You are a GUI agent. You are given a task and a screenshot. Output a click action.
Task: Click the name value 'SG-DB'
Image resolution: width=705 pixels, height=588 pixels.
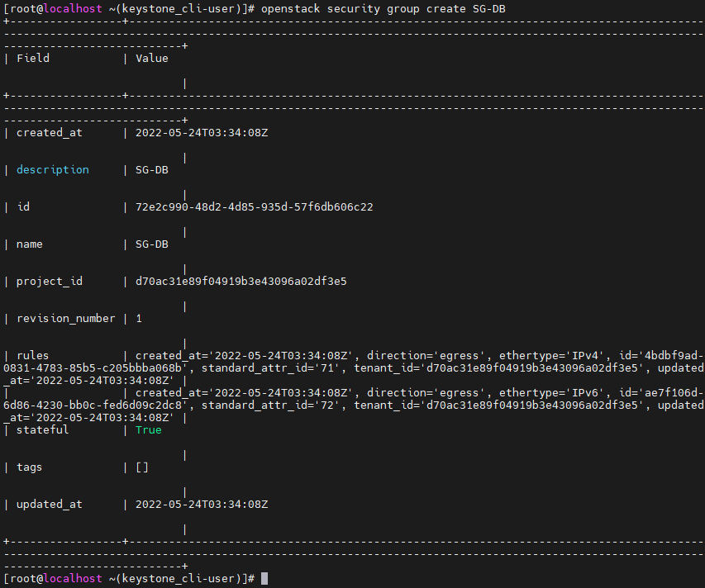152,244
